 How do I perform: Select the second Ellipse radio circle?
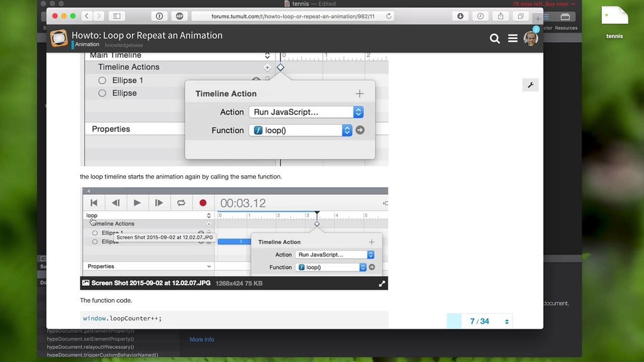click(101, 92)
